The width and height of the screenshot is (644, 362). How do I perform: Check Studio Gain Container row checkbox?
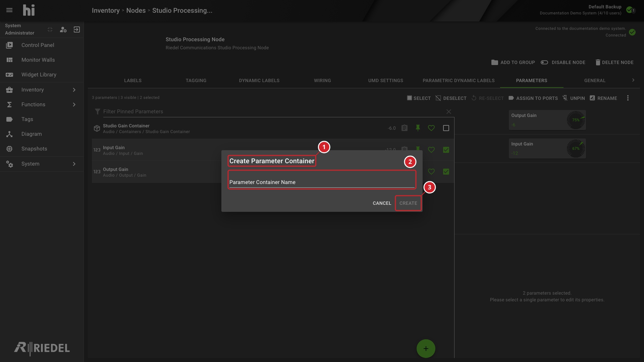446,128
